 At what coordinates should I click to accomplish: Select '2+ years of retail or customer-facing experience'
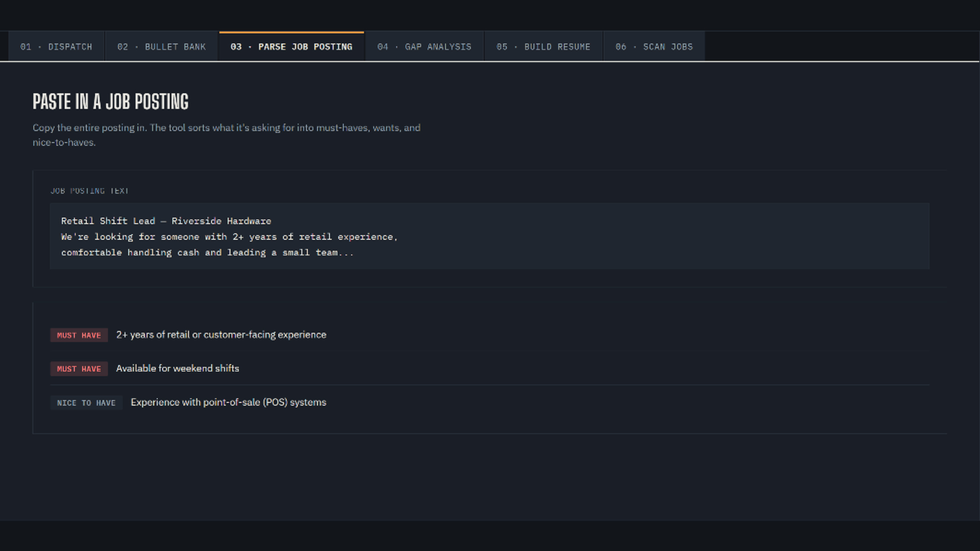[x=221, y=335]
